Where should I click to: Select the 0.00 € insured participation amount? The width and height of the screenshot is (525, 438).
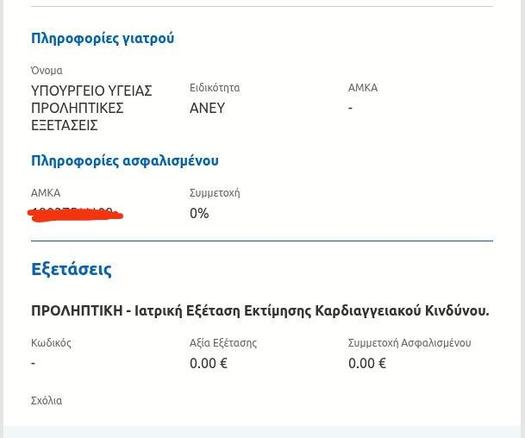[367, 363]
